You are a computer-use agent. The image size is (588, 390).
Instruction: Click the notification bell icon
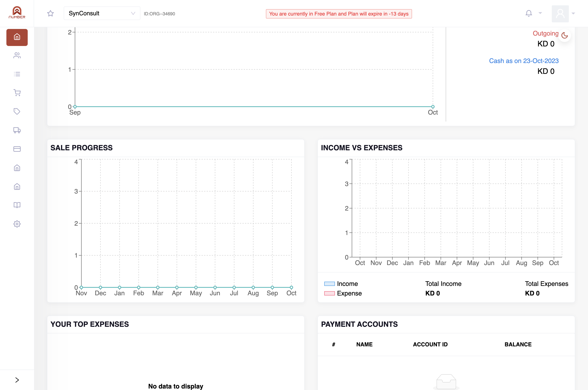529,13
